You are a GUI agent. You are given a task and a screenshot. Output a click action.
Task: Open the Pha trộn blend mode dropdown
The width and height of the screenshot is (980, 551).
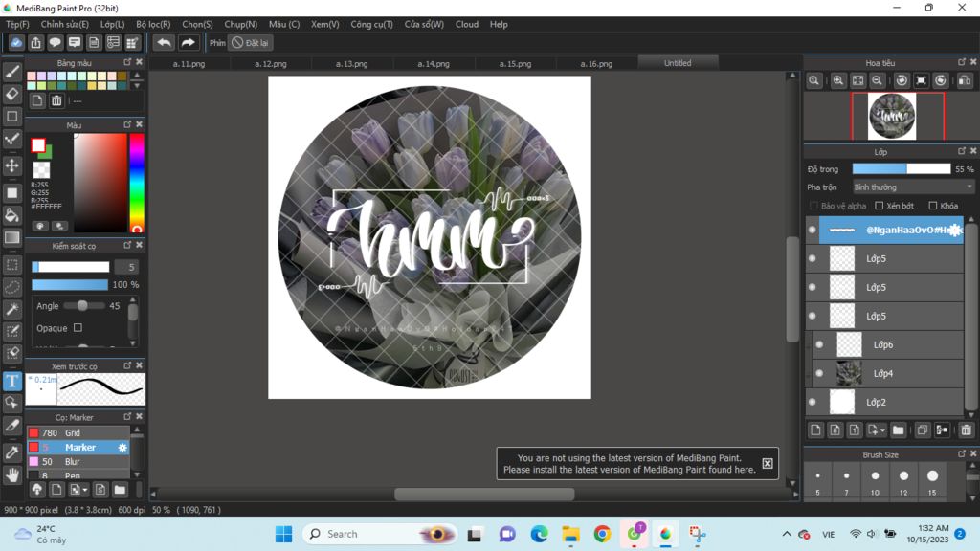coord(913,187)
